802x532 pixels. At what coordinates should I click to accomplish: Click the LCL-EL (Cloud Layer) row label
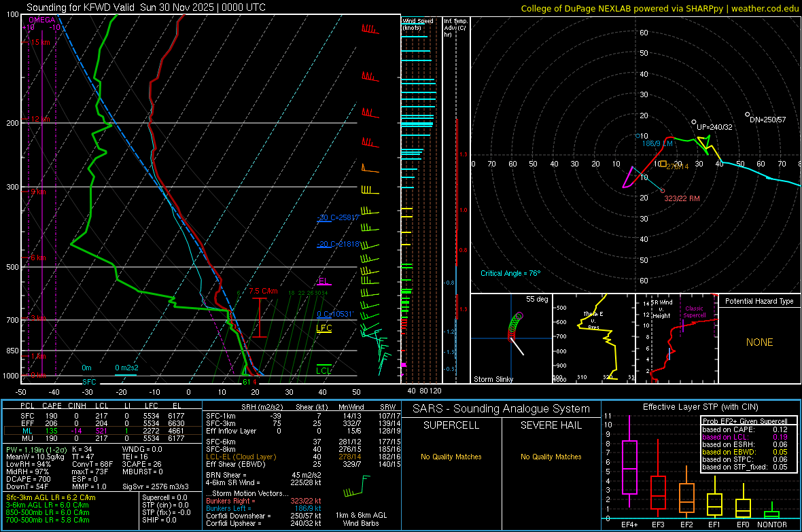tap(241, 457)
